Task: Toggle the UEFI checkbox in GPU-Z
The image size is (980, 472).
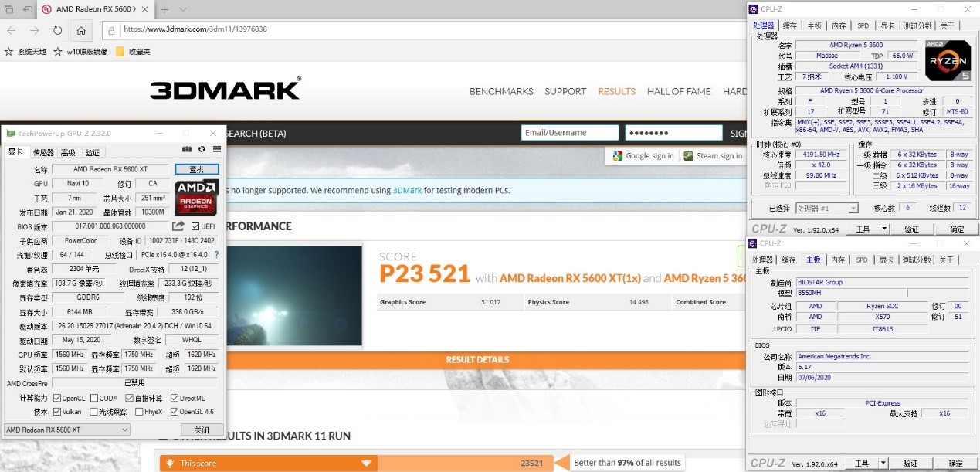Action: tap(195, 226)
